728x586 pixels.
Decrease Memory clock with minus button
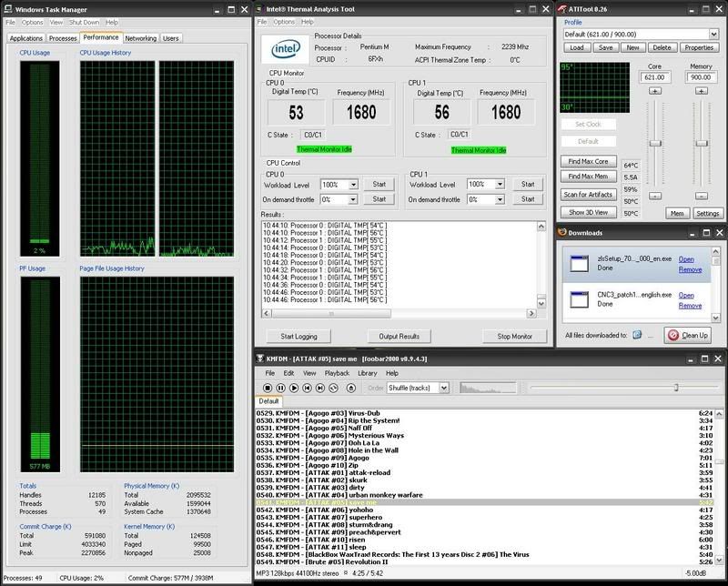click(x=701, y=196)
